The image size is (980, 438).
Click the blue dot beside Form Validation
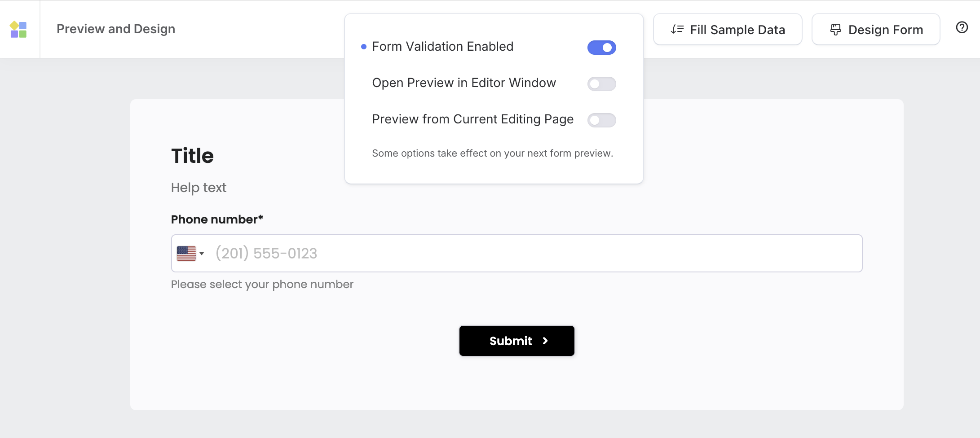(364, 47)
